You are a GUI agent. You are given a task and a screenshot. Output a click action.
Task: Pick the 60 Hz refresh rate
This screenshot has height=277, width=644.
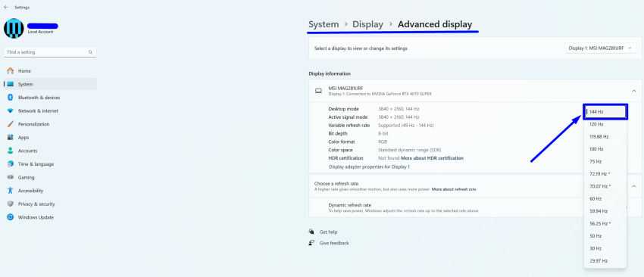pos(605,198)
